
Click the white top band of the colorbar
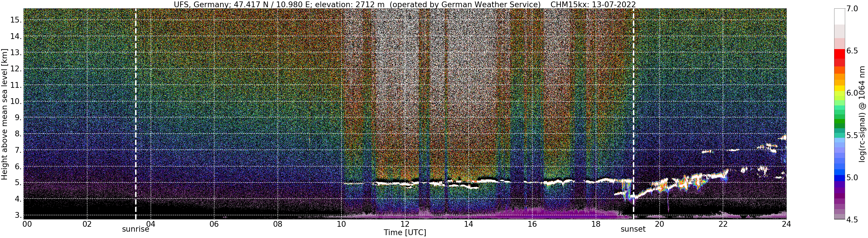pos(839,16)
